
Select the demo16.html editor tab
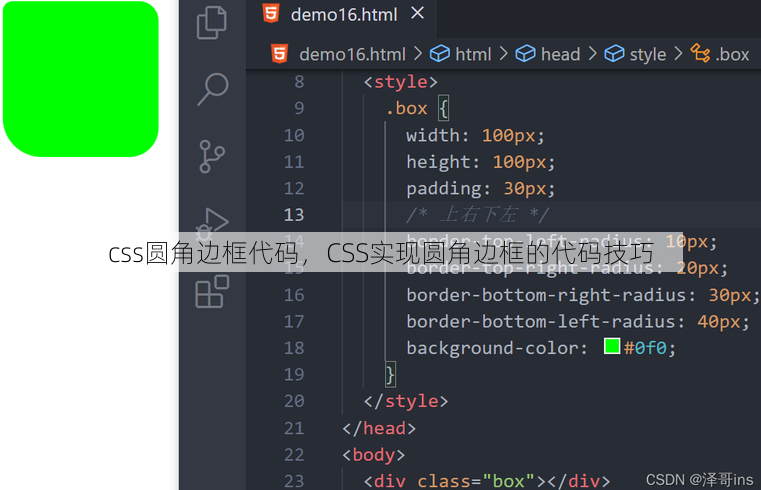click(x=342, y=18)
